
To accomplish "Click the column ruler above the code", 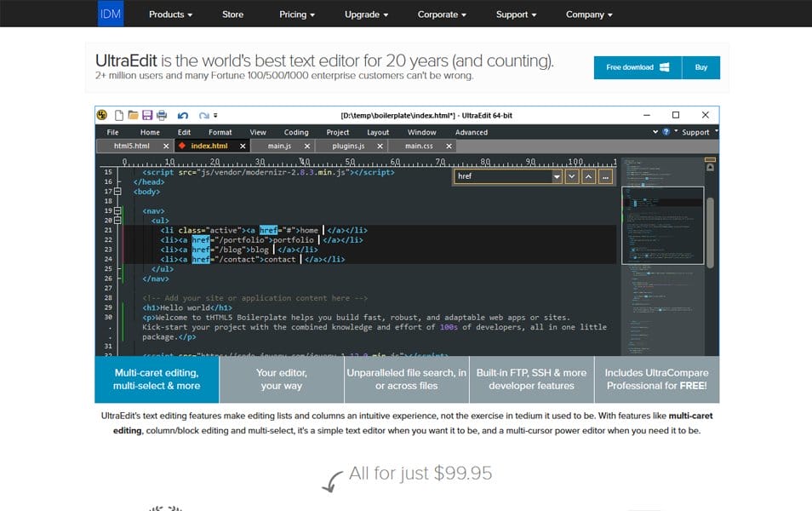I will point(369,162).
